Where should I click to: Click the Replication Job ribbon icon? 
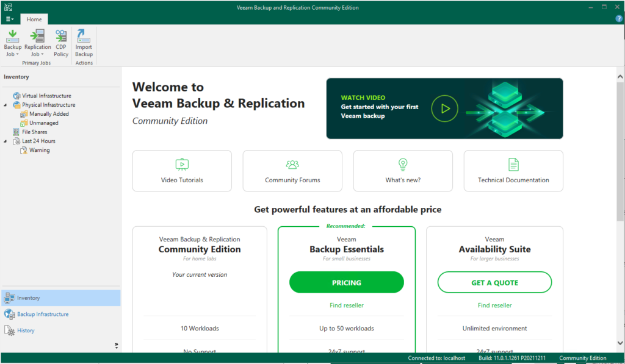[37, 43]
